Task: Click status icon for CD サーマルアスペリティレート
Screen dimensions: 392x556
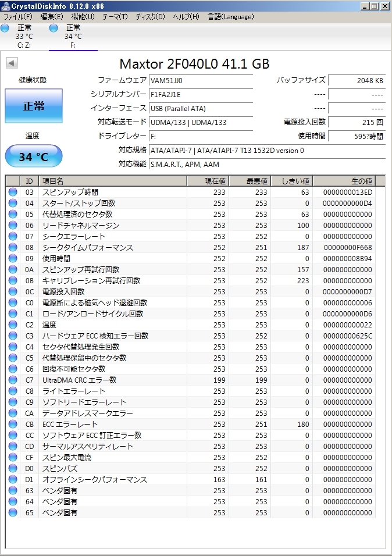Action: coord(13,447)
